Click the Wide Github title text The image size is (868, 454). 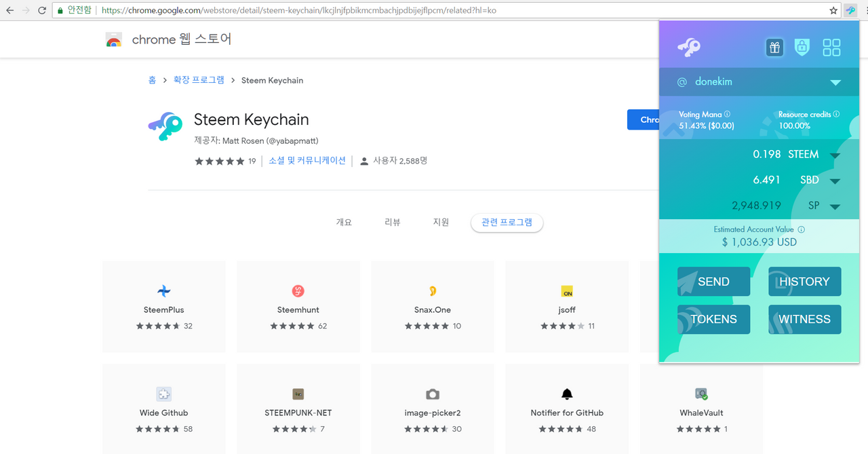click(x=163, y=413)
